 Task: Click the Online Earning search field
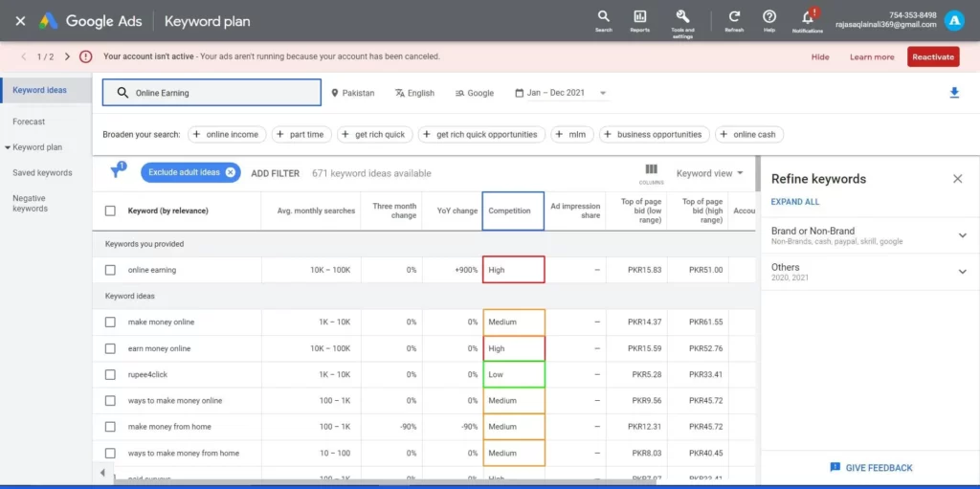click(212, 93)
